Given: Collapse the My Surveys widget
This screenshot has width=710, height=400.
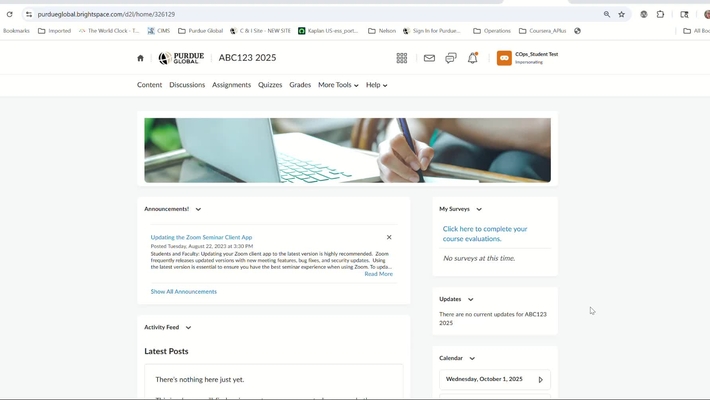Looking at the screenshot, I should click(x=479, y=209).
